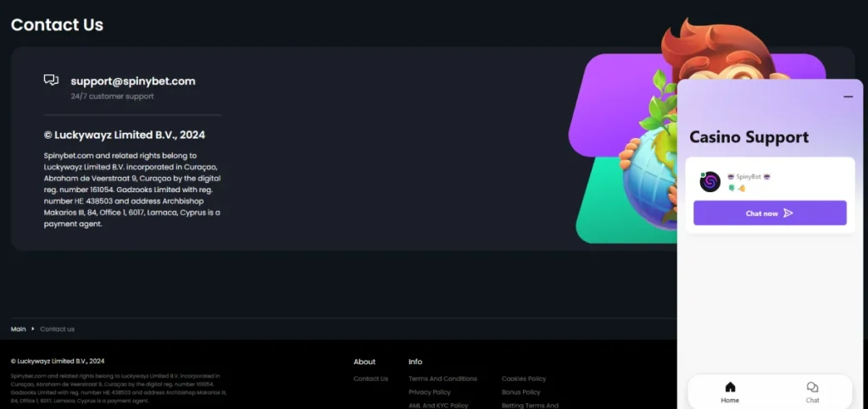Click the About footer heading
Image resolution: width=868 pixels, height=409 pixels.
364,362
